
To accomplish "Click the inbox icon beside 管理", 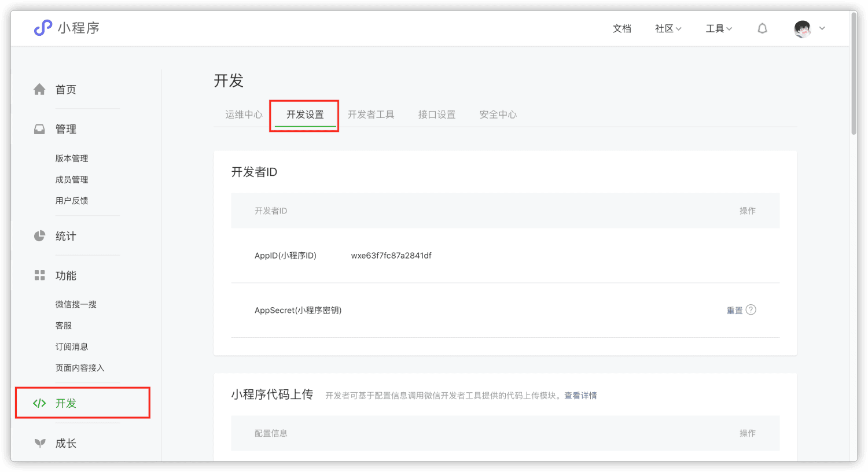I will (39, 129).
